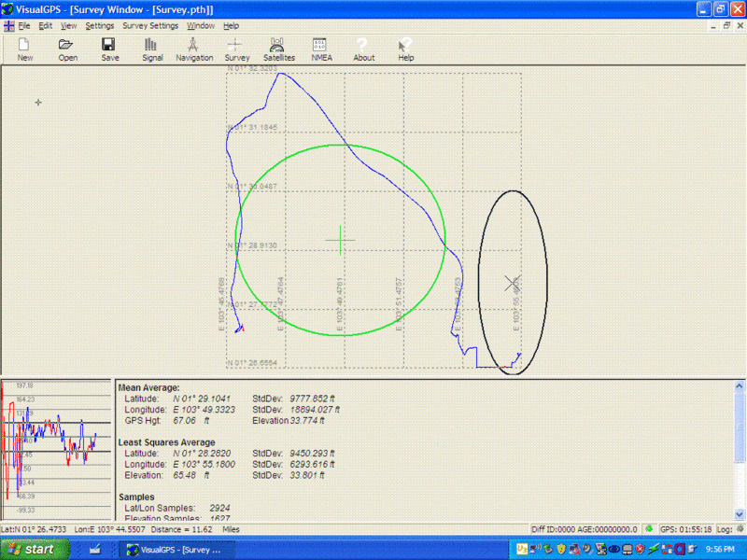Click the scroll down arrow in statistics panel
The image size is (747, 560).
(x=739, y=514)
